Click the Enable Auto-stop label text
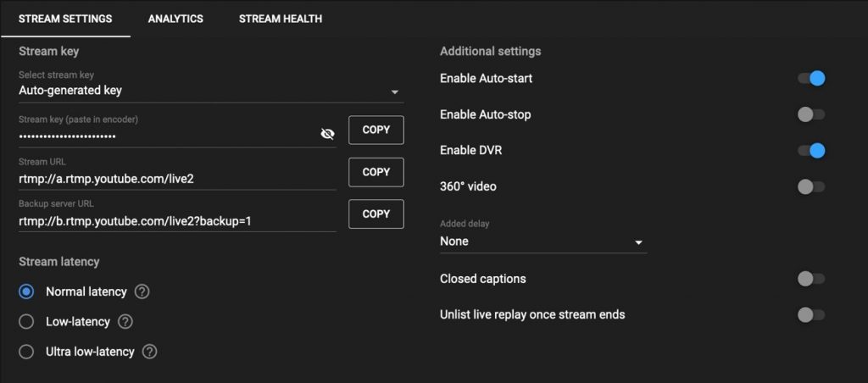This screenshot has width=868, height=383. point(486,114)
